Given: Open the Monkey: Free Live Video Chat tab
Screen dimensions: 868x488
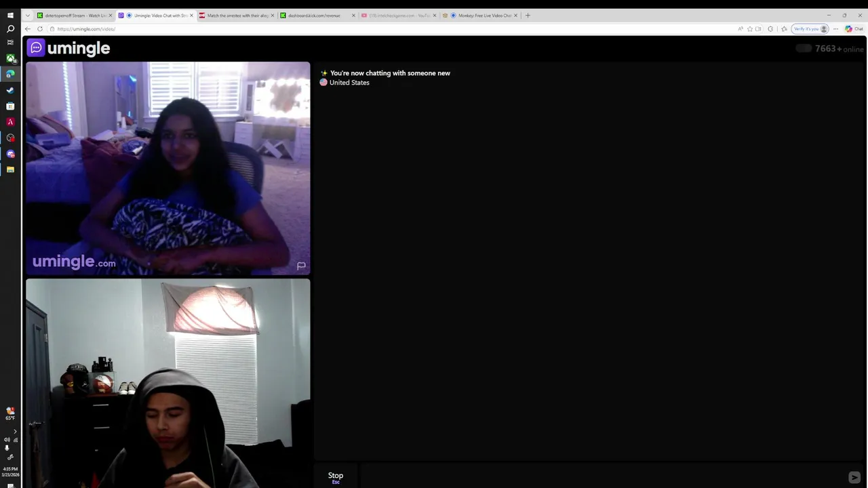Looking at the screenshot, I should 480,16.
